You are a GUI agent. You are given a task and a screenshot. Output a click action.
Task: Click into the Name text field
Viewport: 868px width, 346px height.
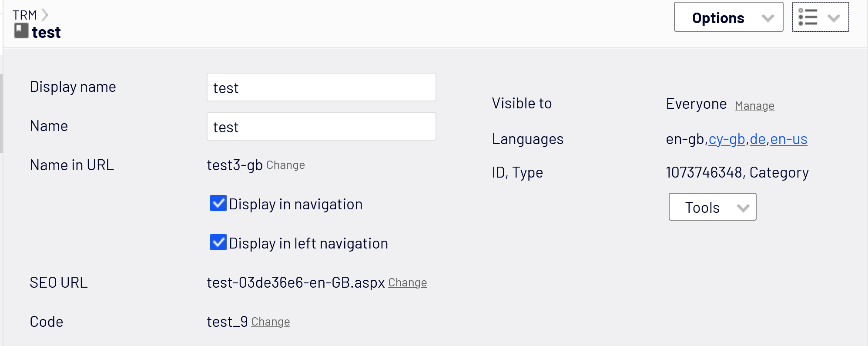click(321, 127)
